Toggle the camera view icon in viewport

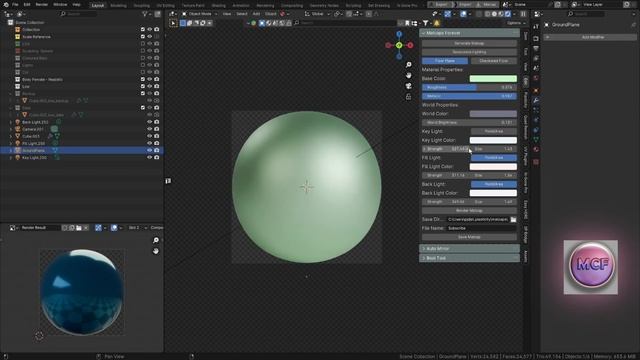tap(408, 86)
